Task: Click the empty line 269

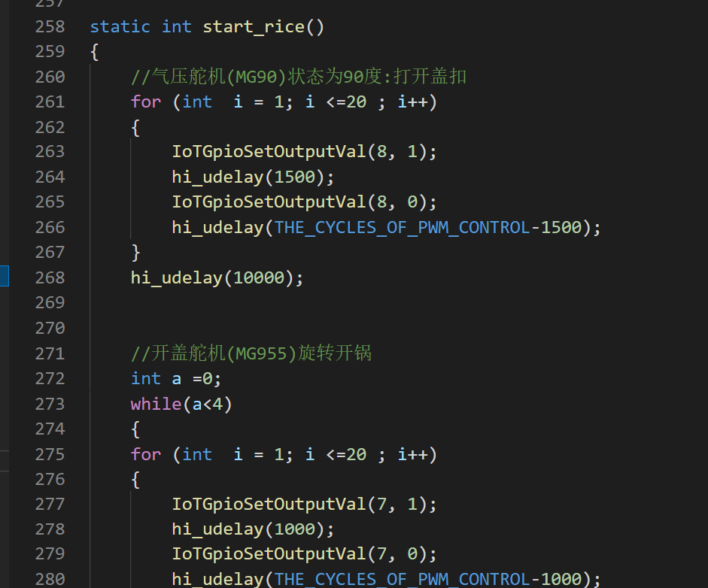Action: 397,302
